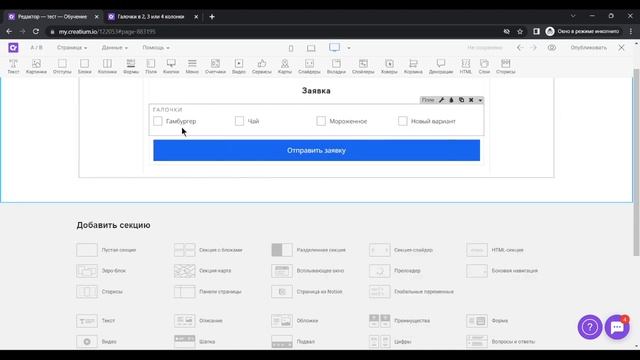The image size is (640, 360).
Task: Select the Видео tool in the toolbar
Action: coord(239,67)
